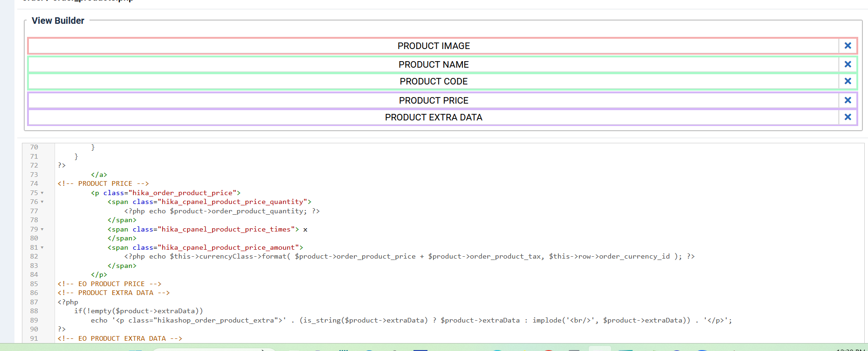Viewport: 868px width, 351px height.
Task: Select the PRODUCT NAME row in View Builder
Action: pyautogui.click(x=433, y=64)
